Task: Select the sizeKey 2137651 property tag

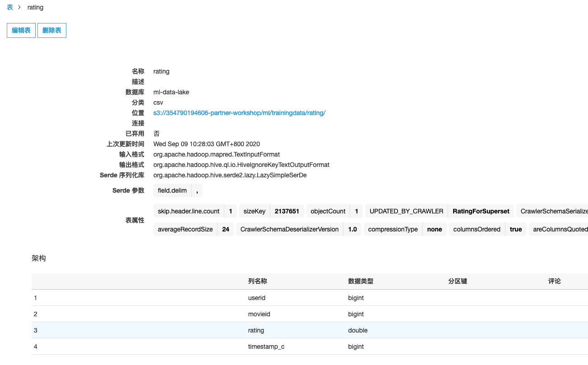Action: click(271, 211)
